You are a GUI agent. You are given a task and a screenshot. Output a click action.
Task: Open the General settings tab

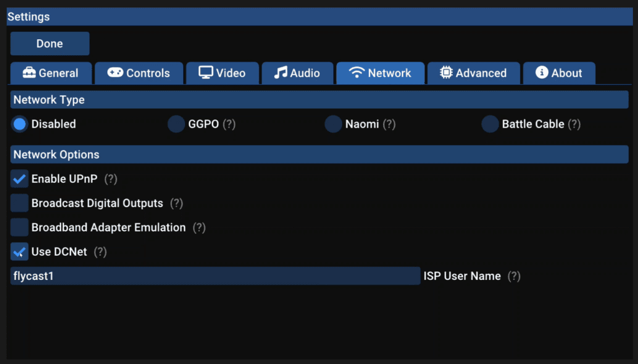[x=50, y=73]
